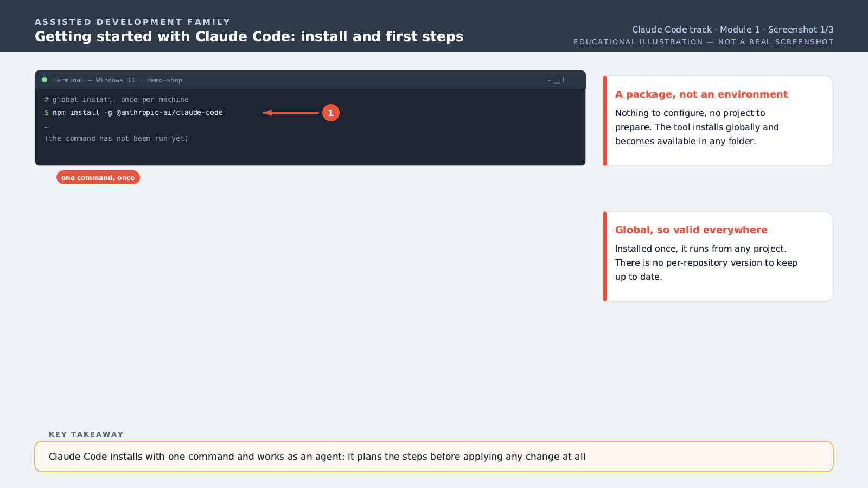The height and width of the screenshot is (488, 868).
Task: Click the "Global, so valid everywhere" heading
Action: point(691,230)
